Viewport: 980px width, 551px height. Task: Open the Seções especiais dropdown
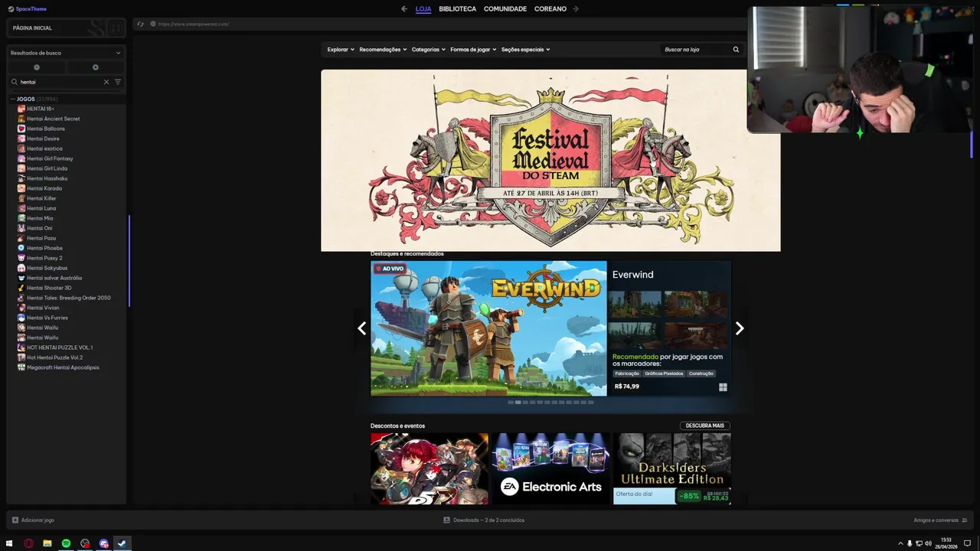526,50
